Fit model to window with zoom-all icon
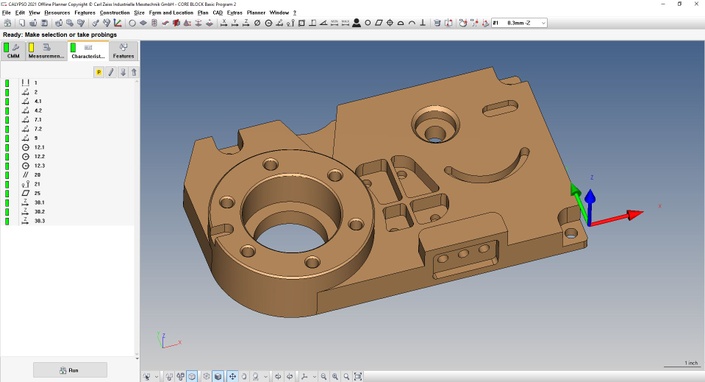 pos(358,377)
